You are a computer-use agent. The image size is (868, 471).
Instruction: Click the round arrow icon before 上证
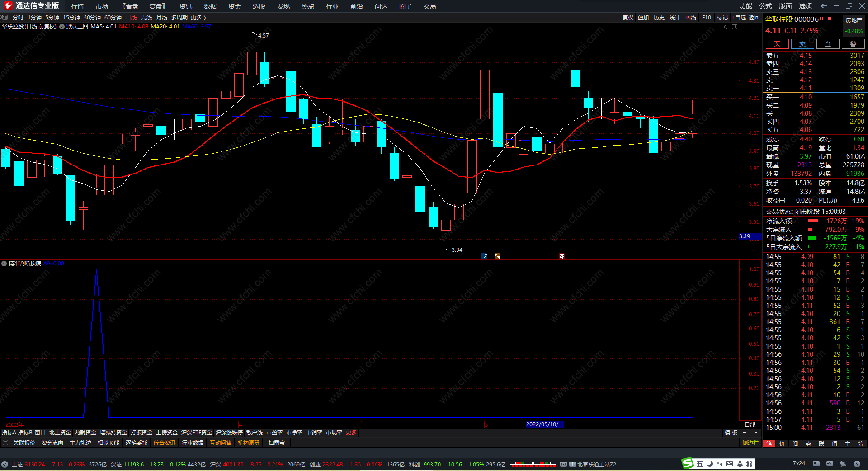point(5,464)
